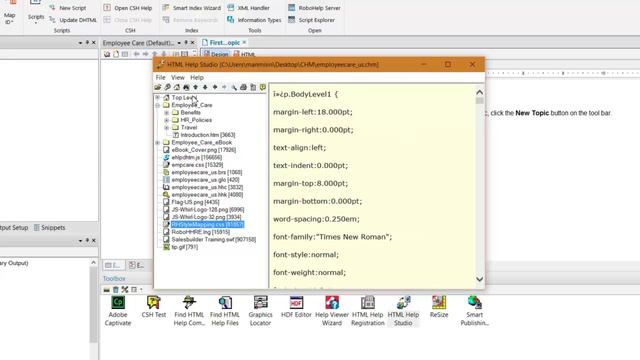
Task: Open Find HTML Help Com... tool
Action: pyautogui.click(x=189, y=311)
